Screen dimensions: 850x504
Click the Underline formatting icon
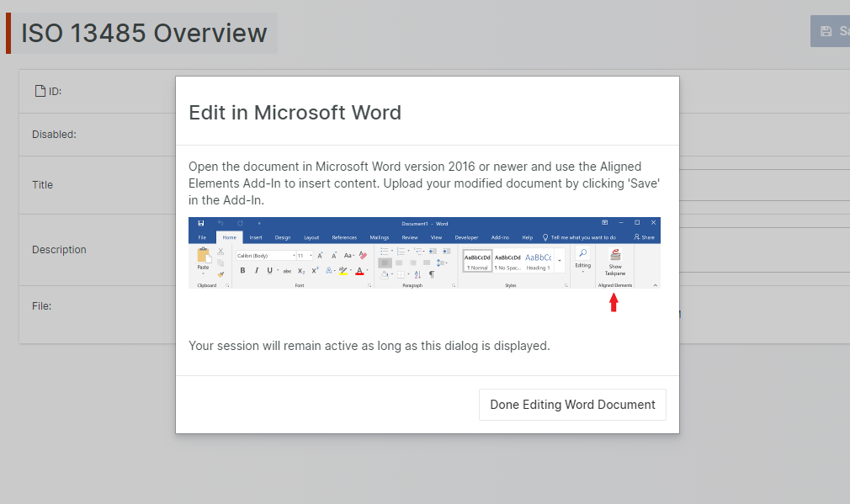tap(269, 271)
